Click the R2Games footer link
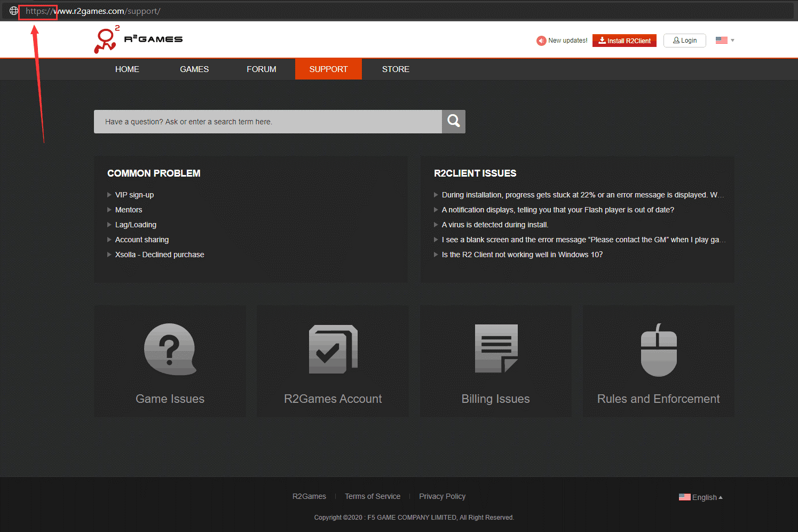This screenshot has height=532, width=798. click(309, 496)
